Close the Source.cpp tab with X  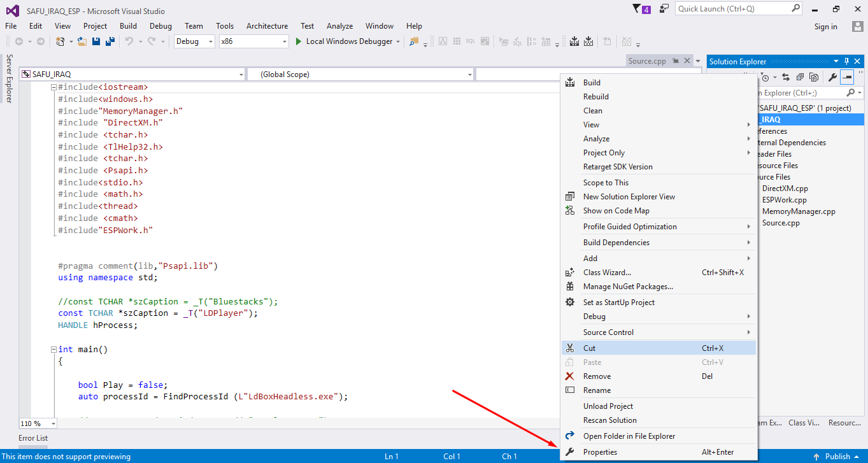[687, 61]
